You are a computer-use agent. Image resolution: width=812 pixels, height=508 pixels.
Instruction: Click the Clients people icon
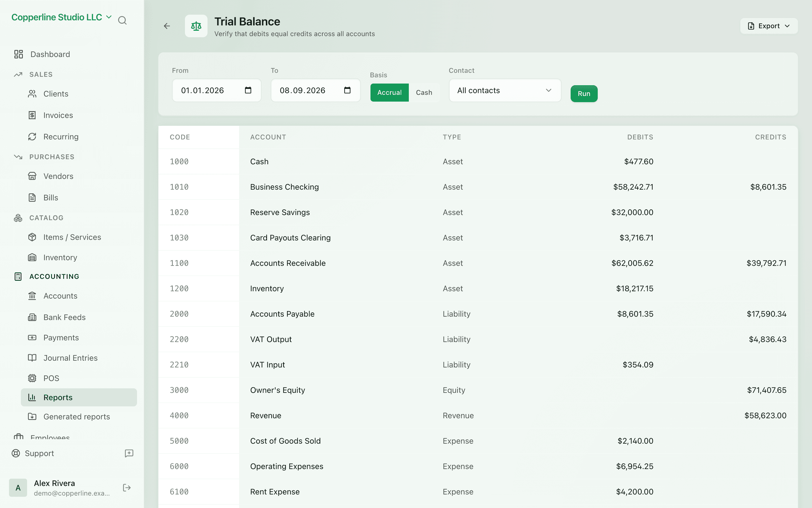[32, 94]
